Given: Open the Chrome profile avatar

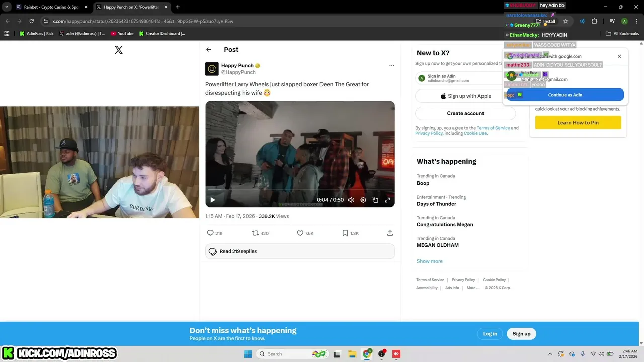Looking at the screenshot, I should click(624, 21).
